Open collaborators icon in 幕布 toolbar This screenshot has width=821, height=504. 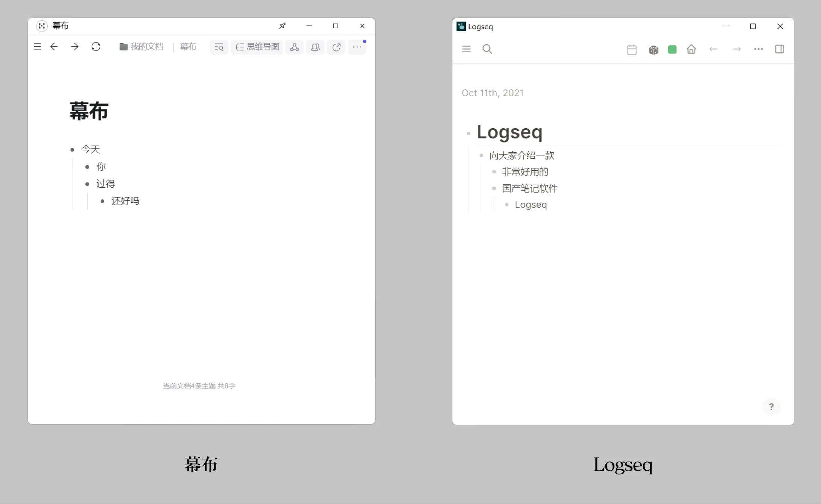coord(315,47)
